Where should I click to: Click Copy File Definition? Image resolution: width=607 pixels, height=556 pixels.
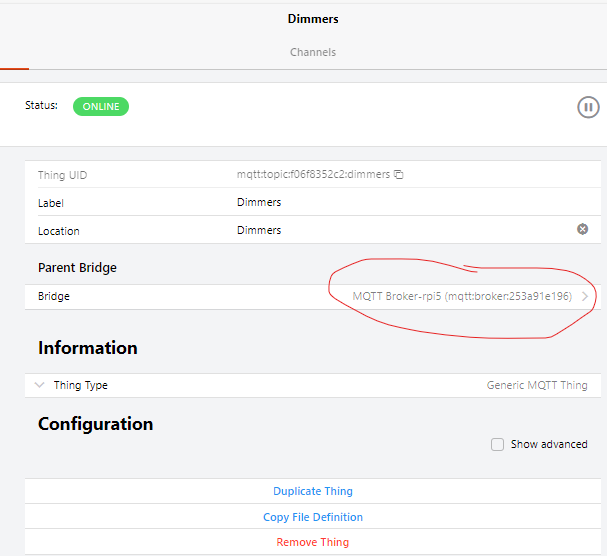313,517
